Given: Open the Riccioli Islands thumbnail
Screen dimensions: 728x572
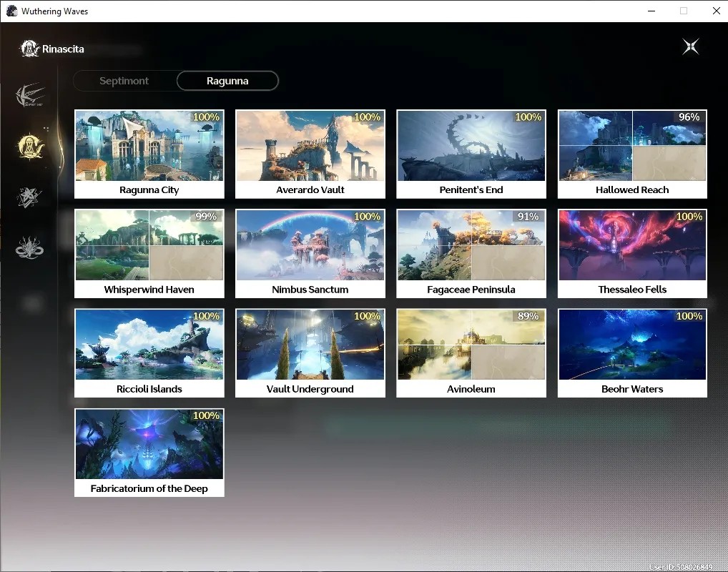Looking at the screenshot, I should coord(149,353).
